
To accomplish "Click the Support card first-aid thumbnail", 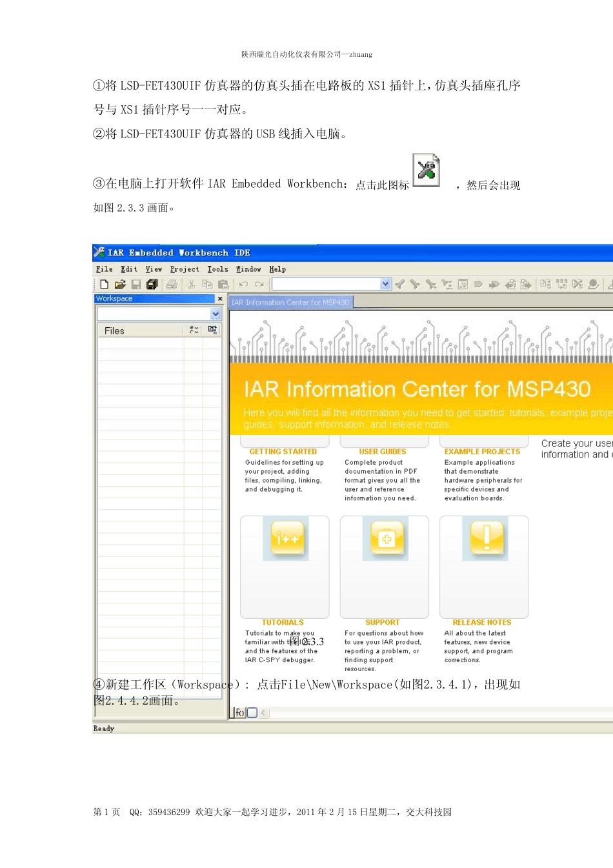I will point(386,538).
